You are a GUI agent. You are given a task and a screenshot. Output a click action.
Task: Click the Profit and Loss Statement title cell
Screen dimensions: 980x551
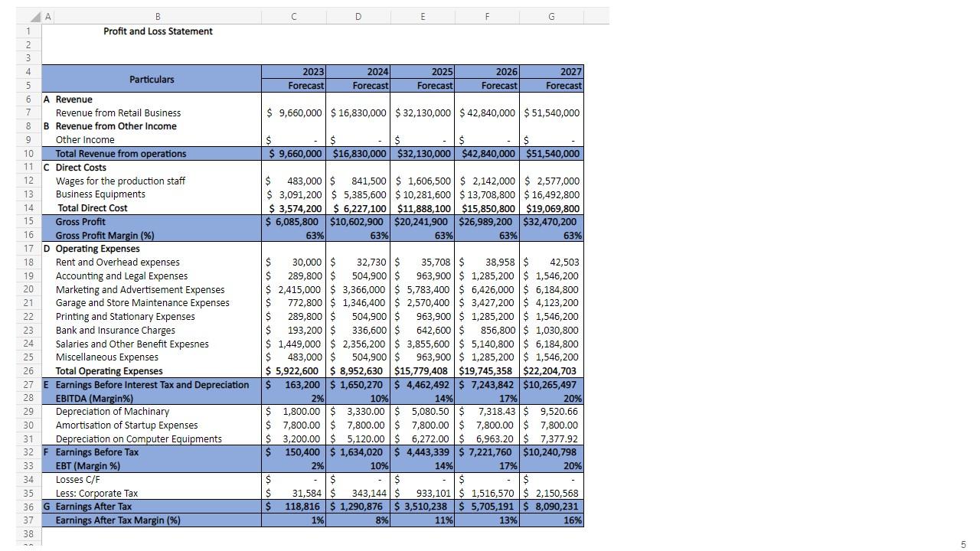pyautogui.click(x=157, y=31)
